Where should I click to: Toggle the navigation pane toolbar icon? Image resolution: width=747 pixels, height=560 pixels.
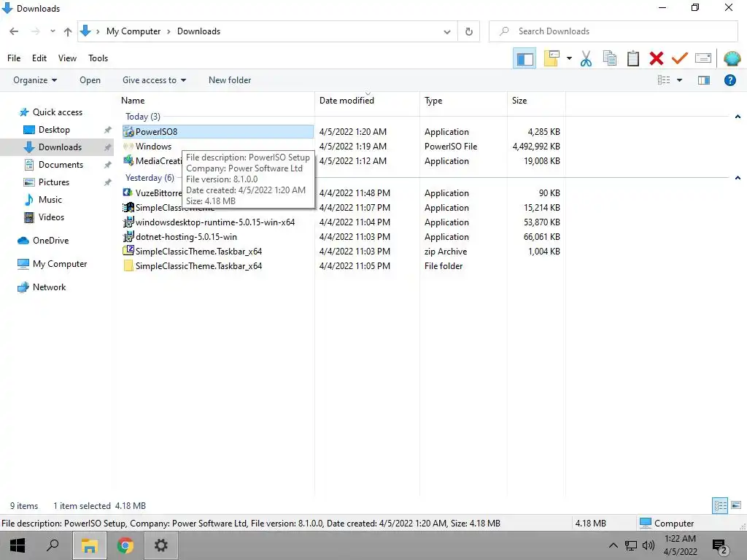(x=525, y=58)
